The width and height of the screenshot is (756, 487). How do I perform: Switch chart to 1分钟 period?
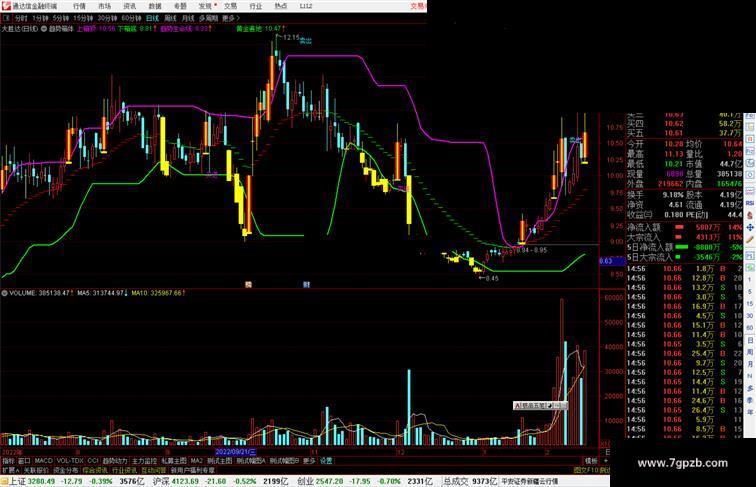pyautogui.click(x=40, y=18)
